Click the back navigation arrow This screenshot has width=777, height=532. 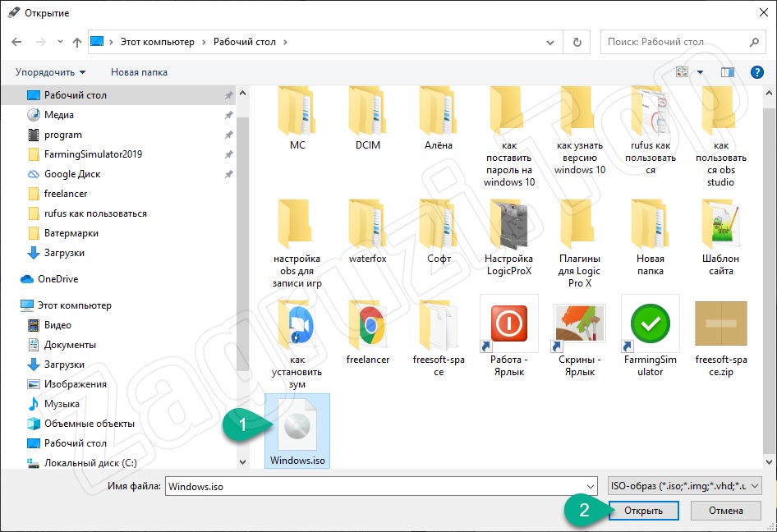[x=16, y=42]
